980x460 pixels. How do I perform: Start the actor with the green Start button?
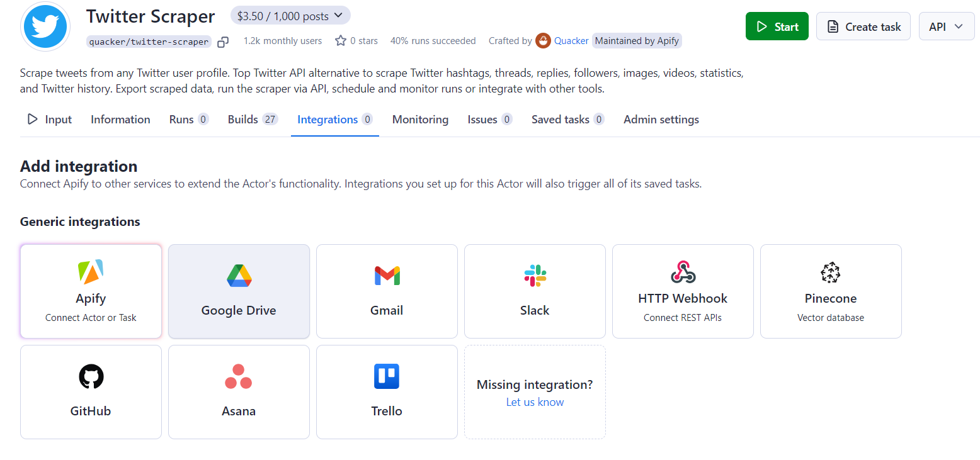tap(777, 26)
